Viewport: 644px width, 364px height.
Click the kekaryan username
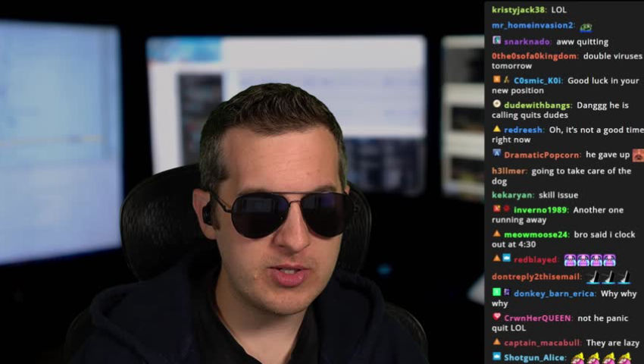513,196
